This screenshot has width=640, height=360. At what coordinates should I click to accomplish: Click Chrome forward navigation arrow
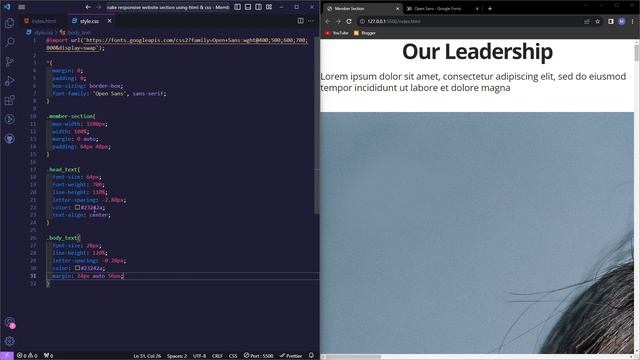pos(338,21)
